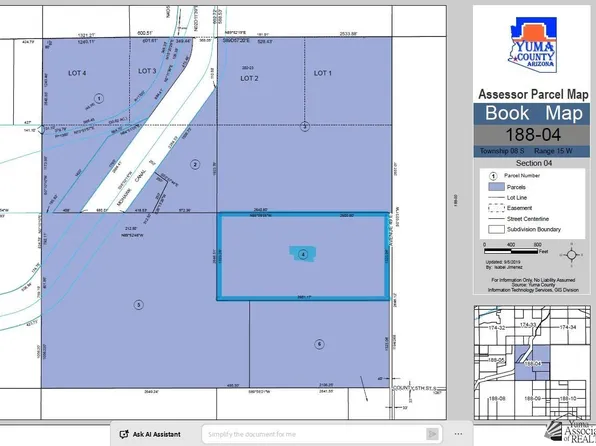Click the 'Assessor Parcel Map' title
This screenshot has width=596, height=446.
[x=533, y=94]
